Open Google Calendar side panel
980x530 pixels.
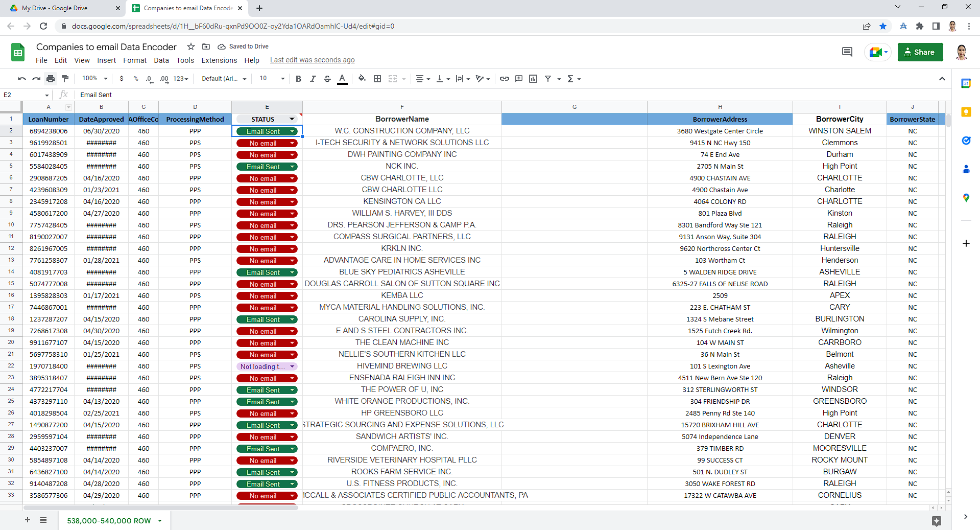pyautogui.click(x=966, y=83)
